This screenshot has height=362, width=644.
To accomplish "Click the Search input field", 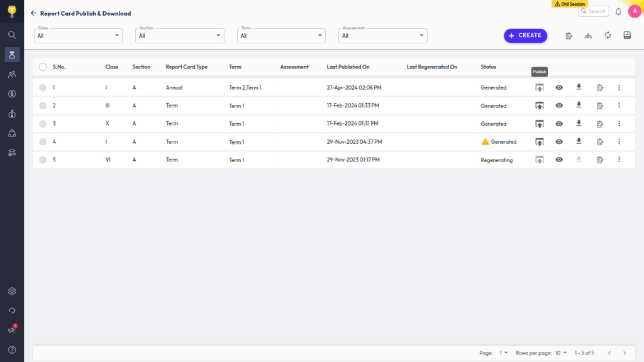I will [594, 11].
